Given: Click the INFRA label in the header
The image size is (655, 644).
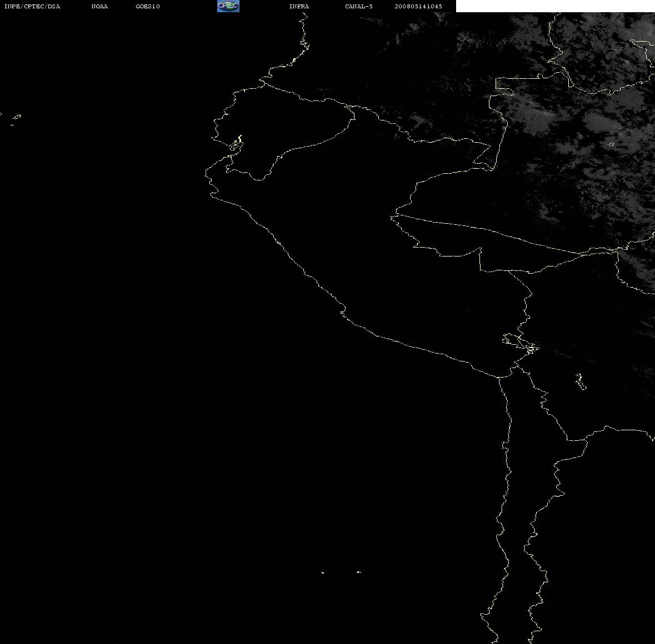Looking at the screenshot, I should 299,6.
